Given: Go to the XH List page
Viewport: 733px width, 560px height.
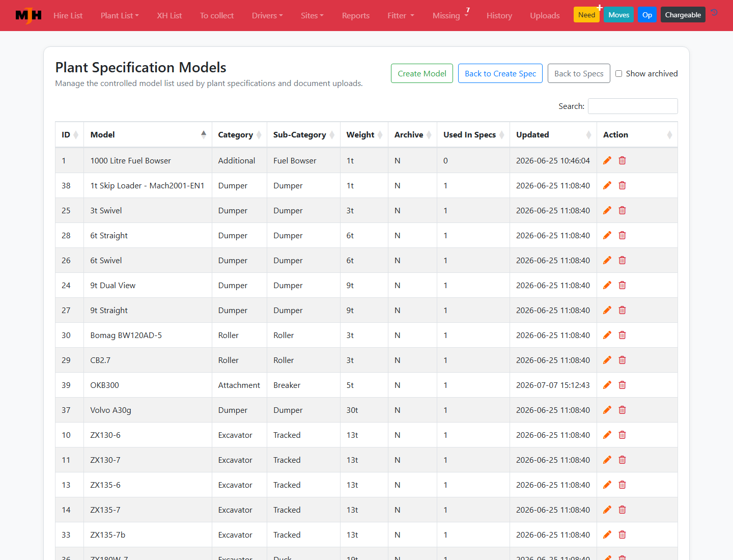Looking at the screenshot, I should [x=170, y=16].
